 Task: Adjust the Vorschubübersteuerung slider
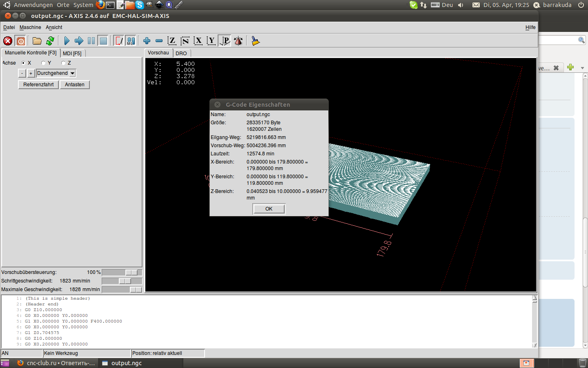(131, 272)
